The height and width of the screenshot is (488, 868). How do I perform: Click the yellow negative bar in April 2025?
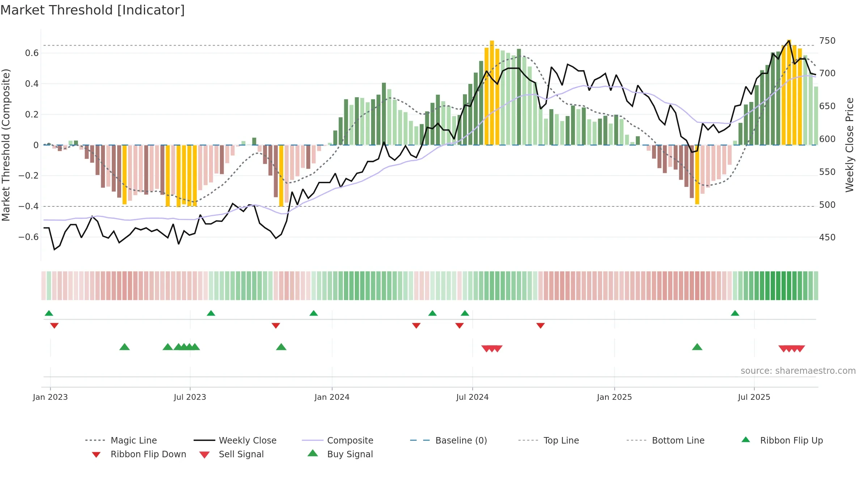point(697,175)
